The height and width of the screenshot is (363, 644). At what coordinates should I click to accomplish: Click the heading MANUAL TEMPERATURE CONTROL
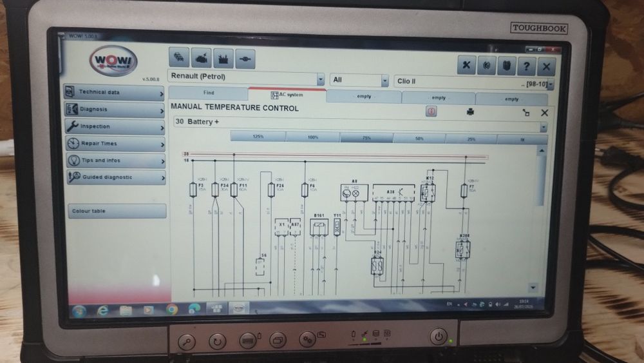(234, 107)
